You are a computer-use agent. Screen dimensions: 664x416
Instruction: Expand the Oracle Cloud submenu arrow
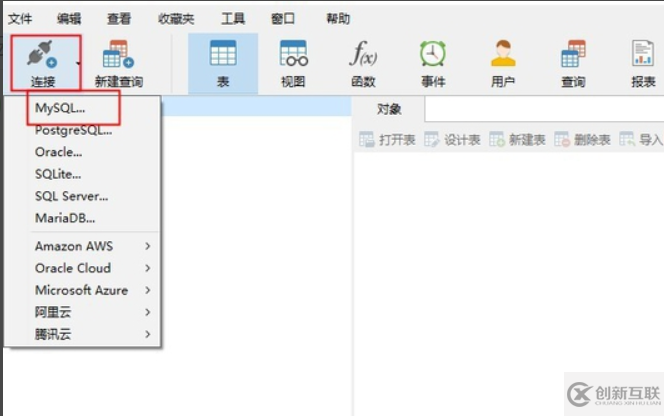click(x=147, y=268)
